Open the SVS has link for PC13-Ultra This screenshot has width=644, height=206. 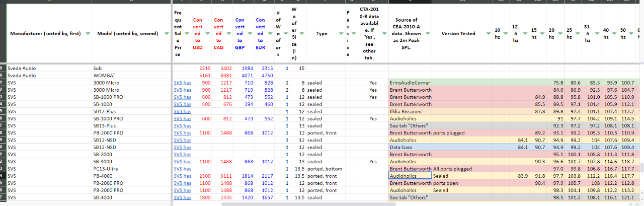click(182, 168)
